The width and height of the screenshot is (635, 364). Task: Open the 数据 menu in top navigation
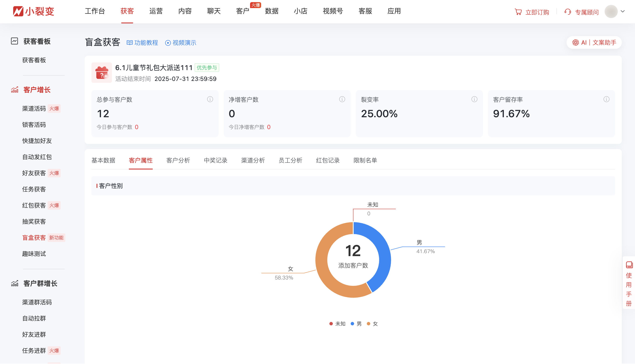pyautogui.click(x=272, y=11)
